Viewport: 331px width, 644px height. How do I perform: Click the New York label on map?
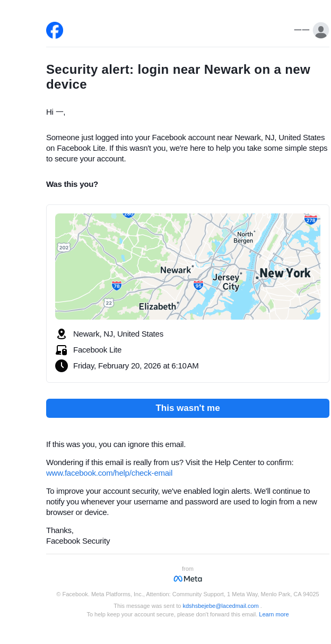click(x=285, y=273)
